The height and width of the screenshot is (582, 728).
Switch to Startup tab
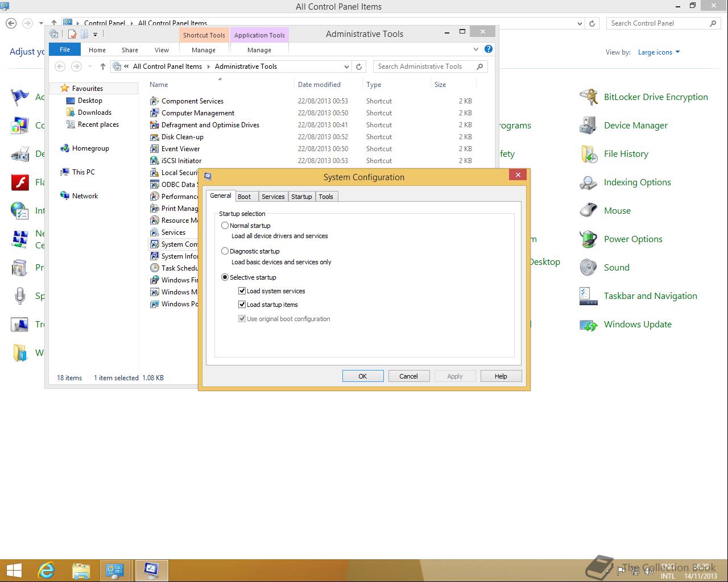click(x=301, y=197)
